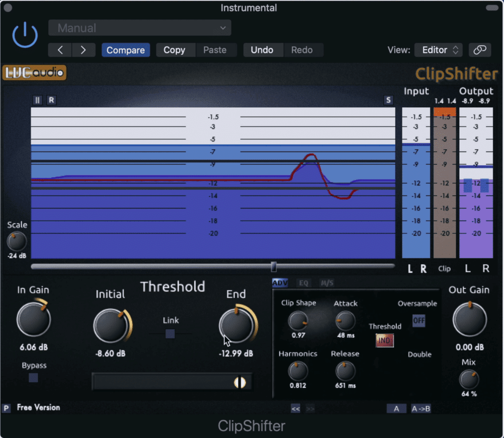Click the Attack knob
Image resolution: width=504 pixels, height=438 pixels.
[x=345, y=321]
